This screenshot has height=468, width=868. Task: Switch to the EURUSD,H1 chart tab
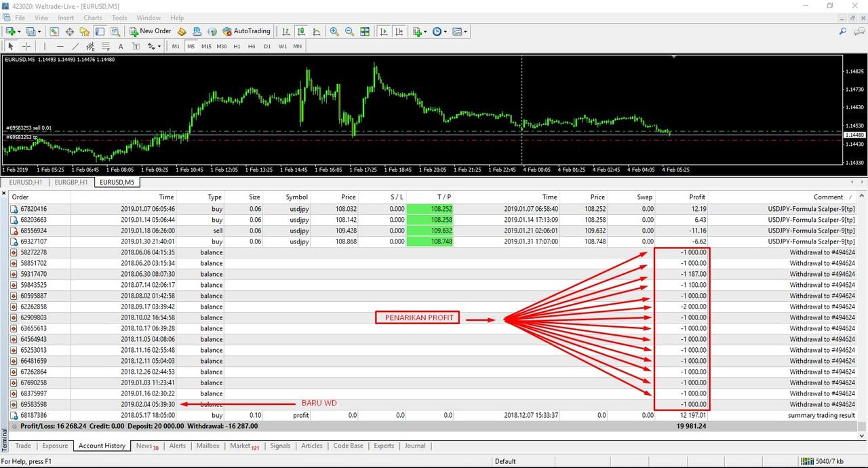coord(26,182)
